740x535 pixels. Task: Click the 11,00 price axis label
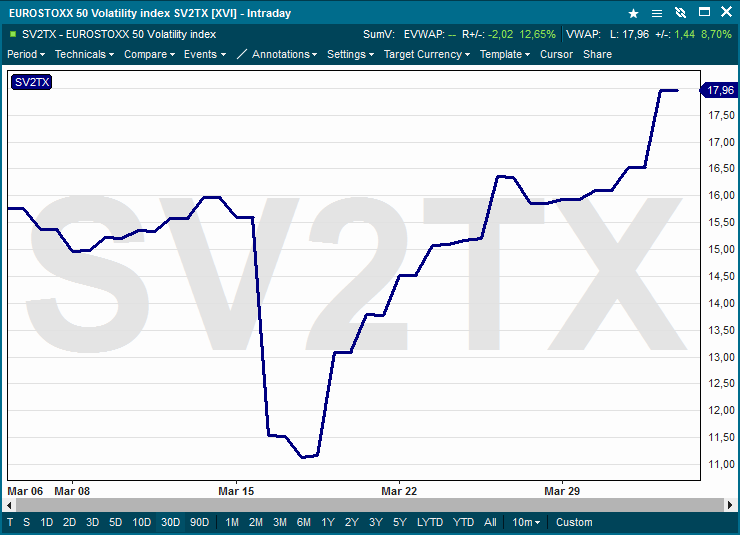point(722,465)
